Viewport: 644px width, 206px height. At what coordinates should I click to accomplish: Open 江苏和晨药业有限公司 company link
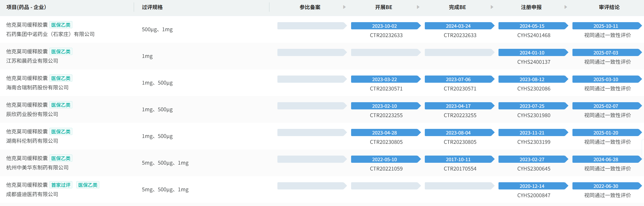32,61
